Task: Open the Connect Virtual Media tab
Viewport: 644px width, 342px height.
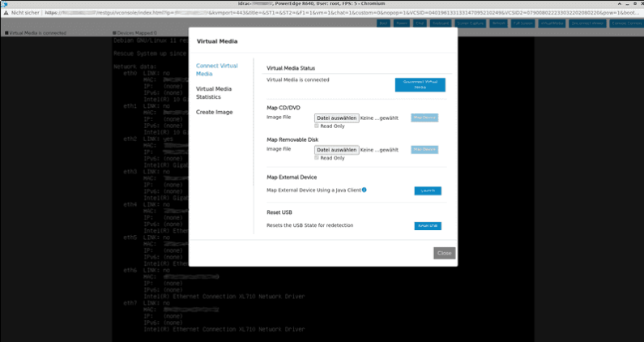Action: pos(216,69)
